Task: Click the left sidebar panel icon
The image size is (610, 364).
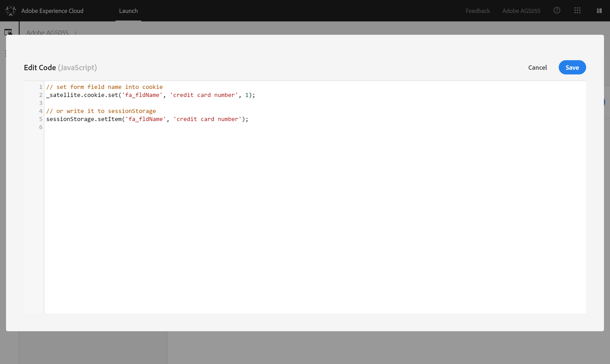Action: pyautogui.click(x=8, y=32)
